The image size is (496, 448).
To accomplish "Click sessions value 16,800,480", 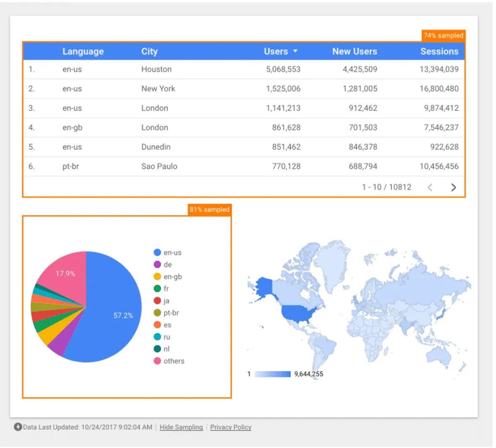I will 439,89.
